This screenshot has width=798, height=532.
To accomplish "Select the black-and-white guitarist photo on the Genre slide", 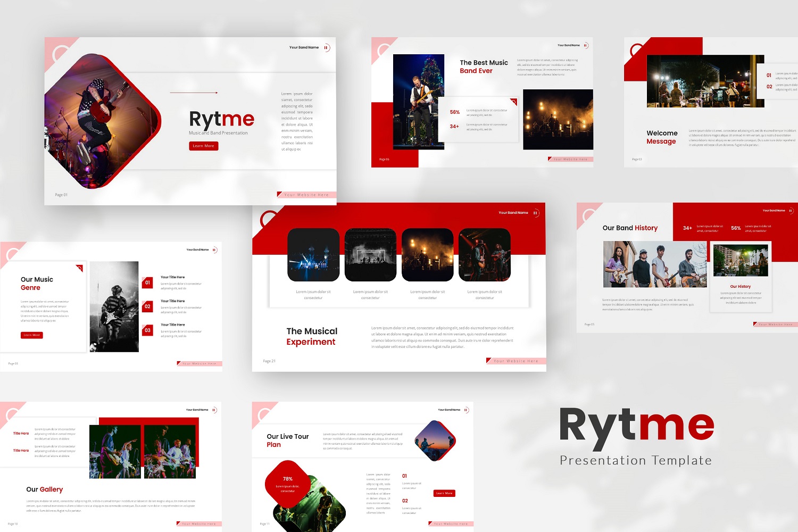I will (114, 306).
